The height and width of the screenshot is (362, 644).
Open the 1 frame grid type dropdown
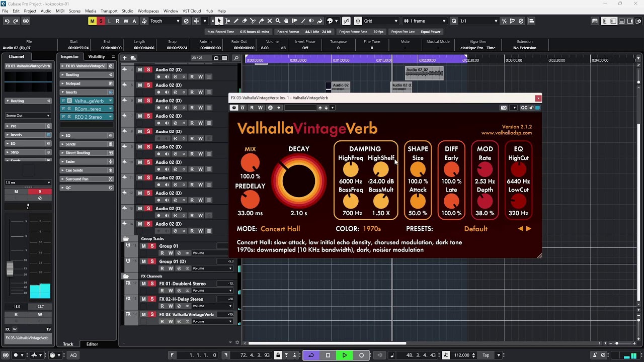pos(424,21)
